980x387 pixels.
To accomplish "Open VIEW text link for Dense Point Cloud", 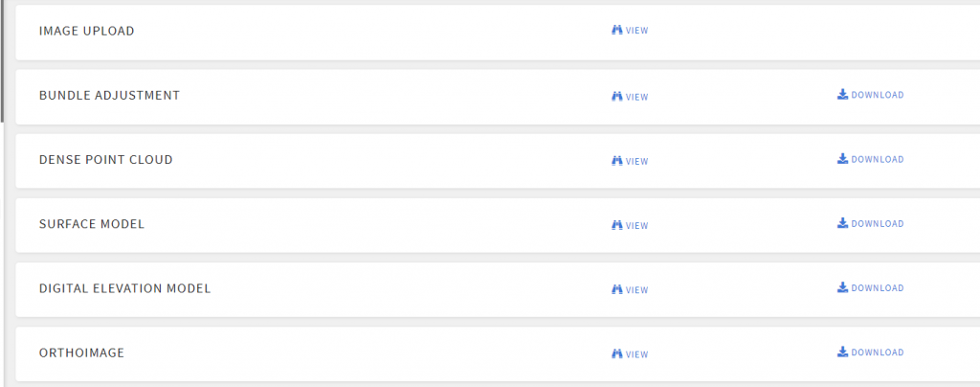I will [636, 161].
